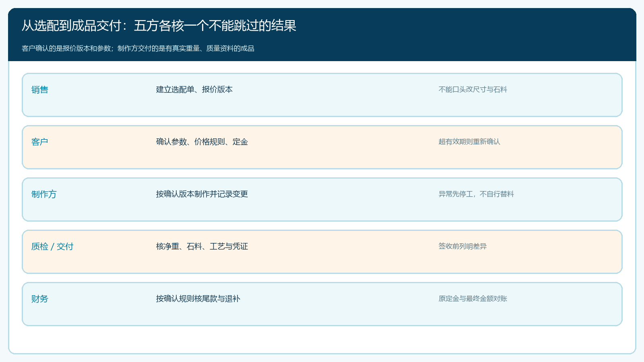The width and height of the screenshot is (644, 362).
Task: Select the 质检 / 交付 role label
Action: [52, 247]
